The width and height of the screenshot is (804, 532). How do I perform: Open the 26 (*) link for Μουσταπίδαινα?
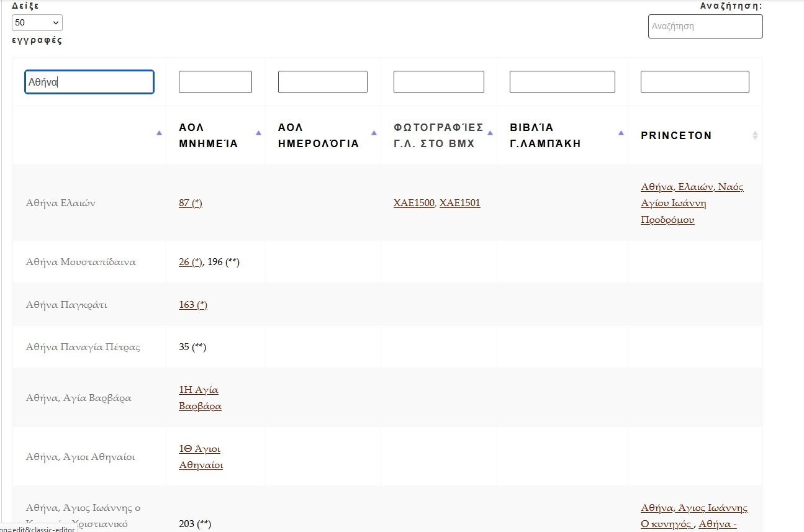click(190, 262)
